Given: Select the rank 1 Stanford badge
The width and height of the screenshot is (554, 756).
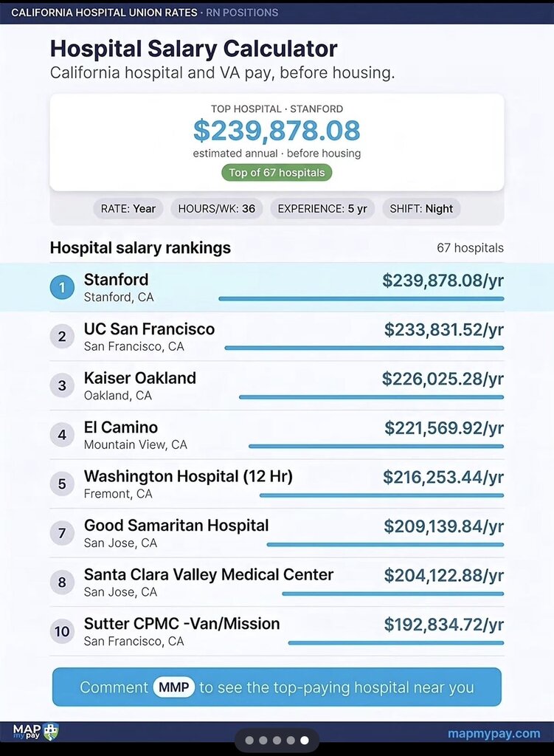Looking at the screenshot, I should pyautogui.click(x=62, y=287).
